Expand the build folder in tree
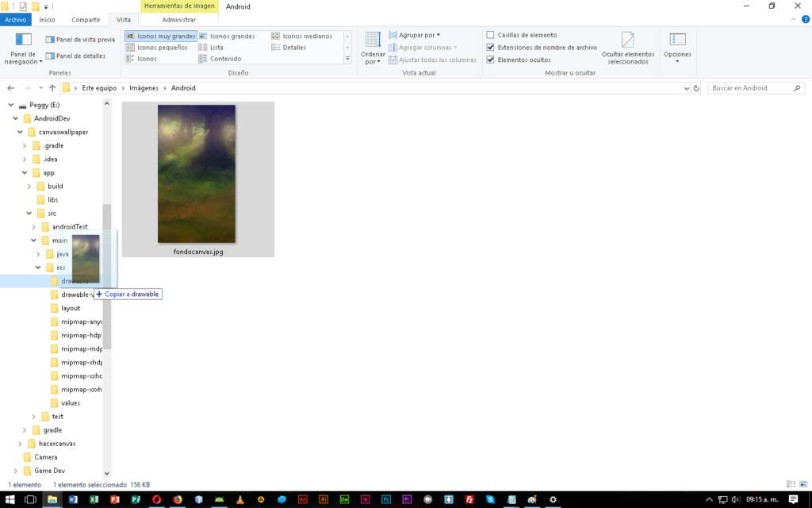The image size is (812, 508). coord(30,187)
